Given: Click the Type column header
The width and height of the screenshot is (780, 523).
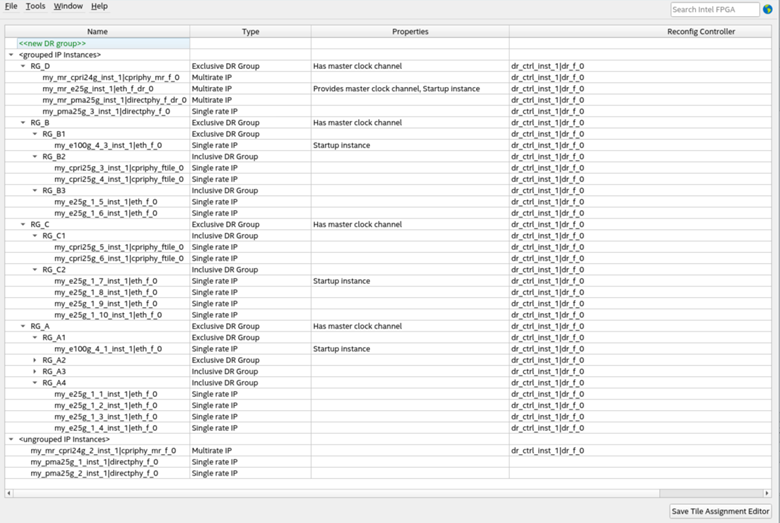Looking at the screenshot, I should click(251, 31).
